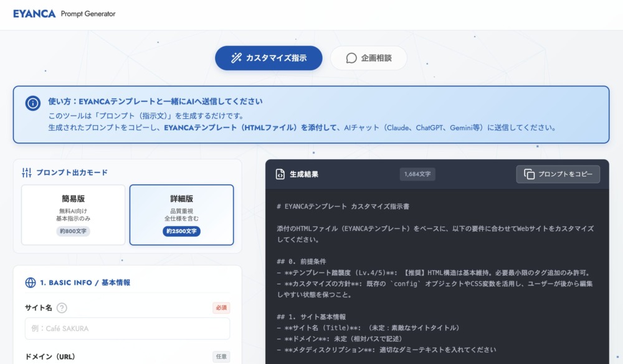623x364 pixels.
Task: Click the code document icon beside 生成結果
Action: [x=282, y=174]
